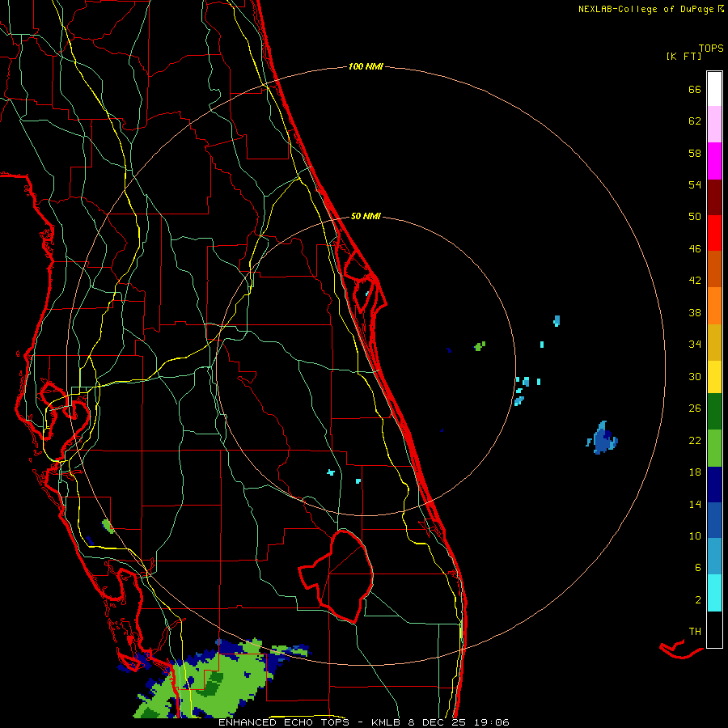Click the Lake Okeechobee outline

click(x=336, y=576)
